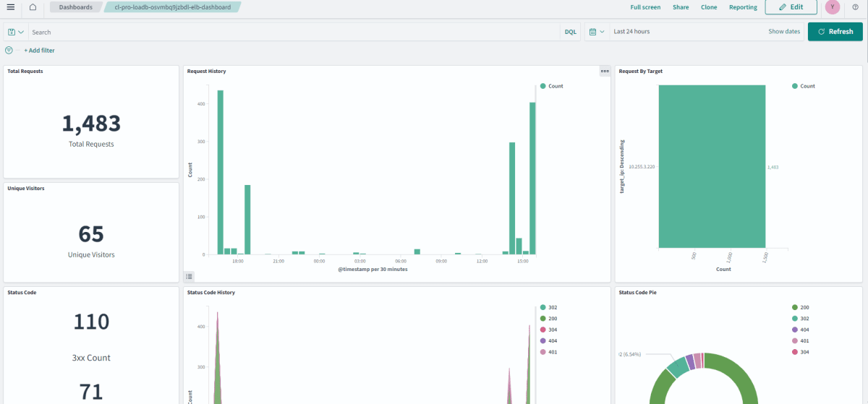
Task: Switch query language via DQL
Action: click(x=571, y=32)
